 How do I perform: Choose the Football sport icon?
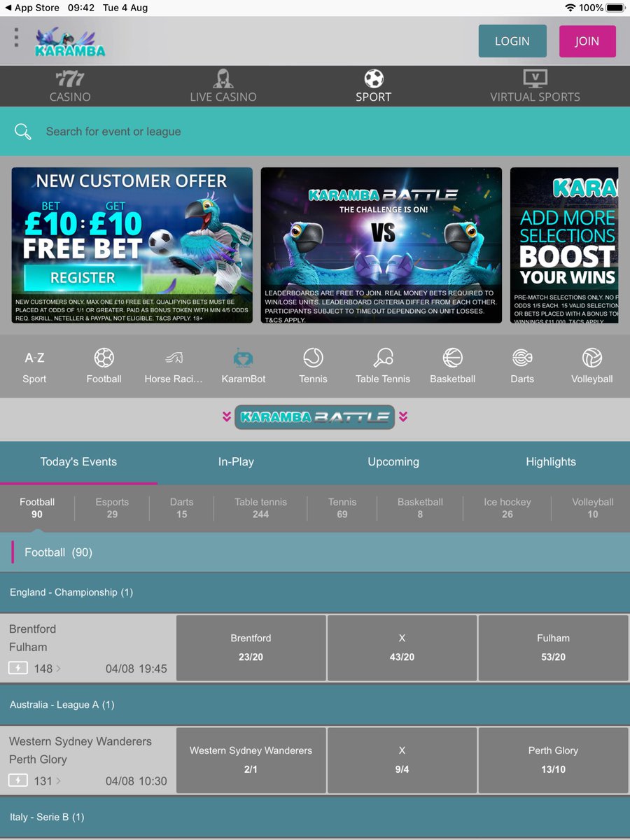click(x=104, y=367)
